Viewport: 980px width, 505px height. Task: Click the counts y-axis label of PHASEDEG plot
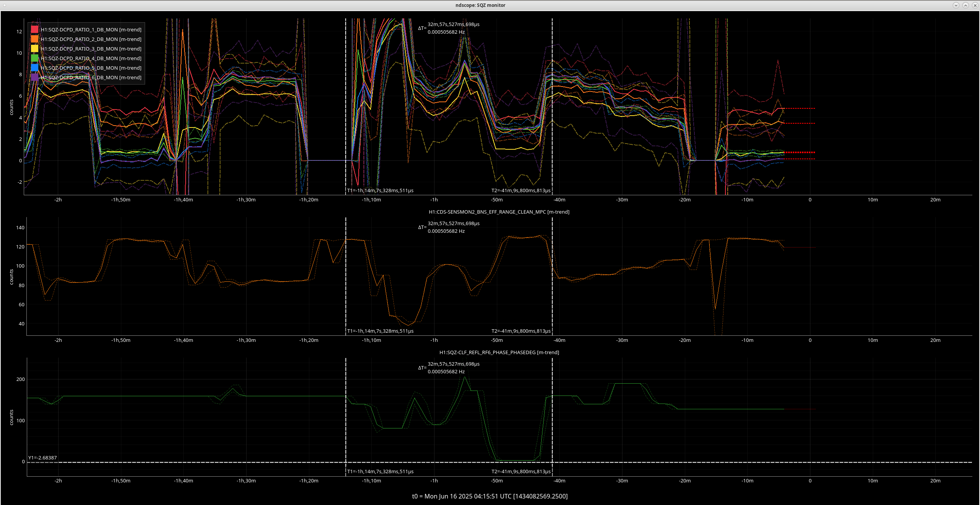(x=11, y=417)
